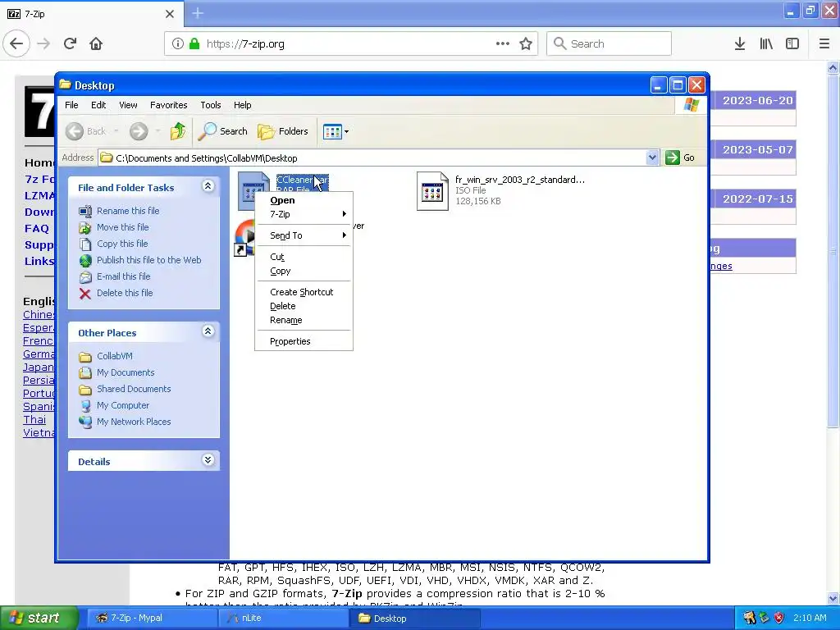
Task: Click Explorer address path field
Action: tap(373, 157)
